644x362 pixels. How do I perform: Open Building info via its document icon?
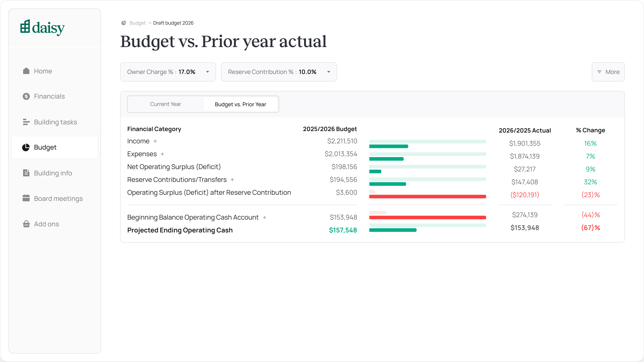point(26,173)
